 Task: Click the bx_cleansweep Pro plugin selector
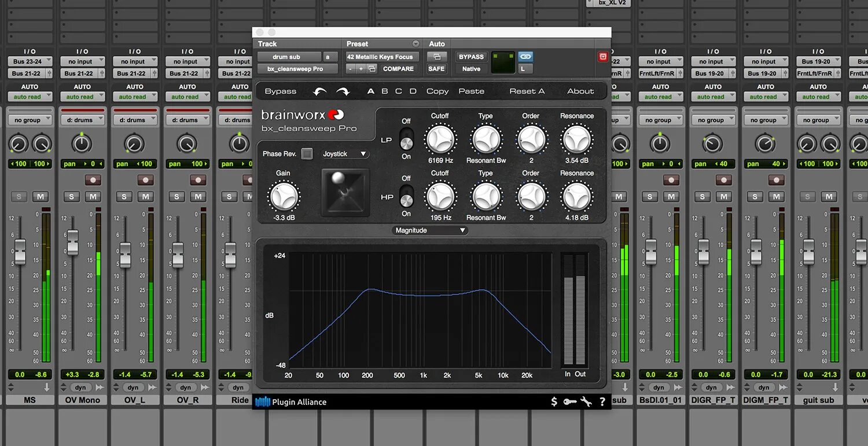tap(297, 69)
